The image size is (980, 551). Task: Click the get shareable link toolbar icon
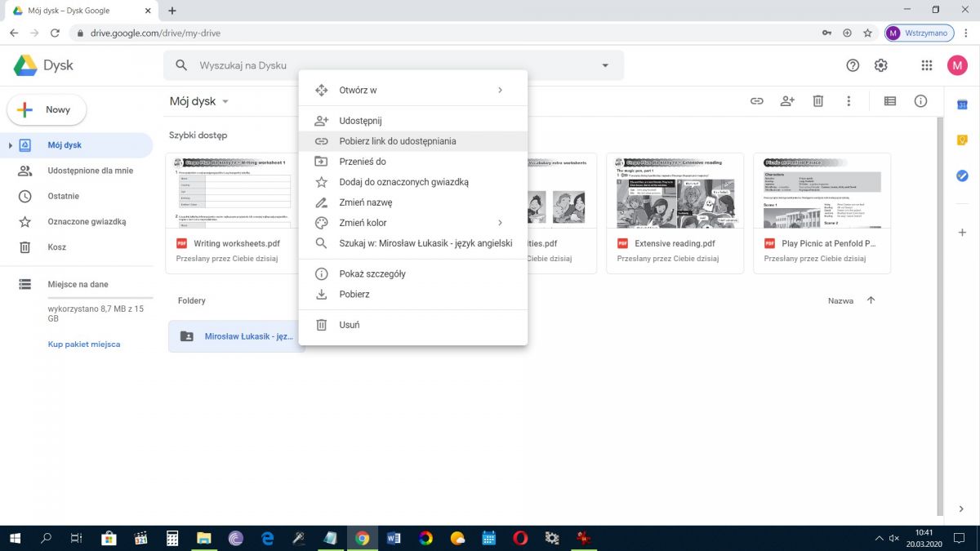tap(757, 101)
